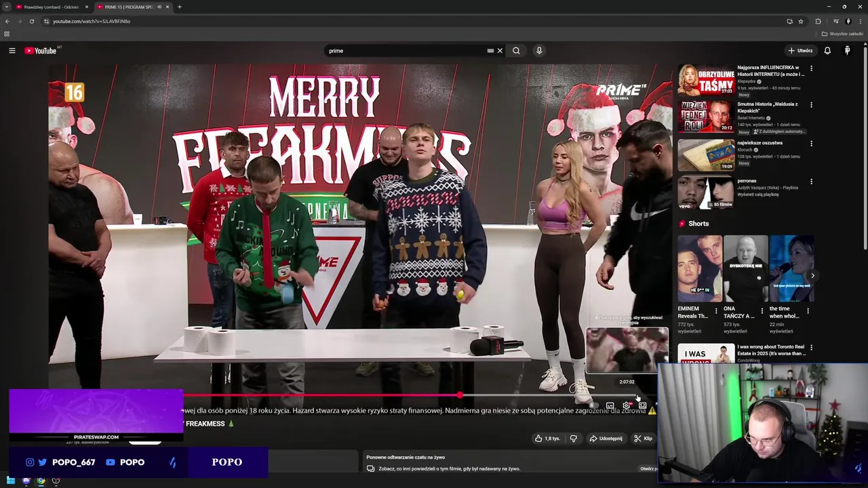Open options for perronas playlist

(811, 181)
